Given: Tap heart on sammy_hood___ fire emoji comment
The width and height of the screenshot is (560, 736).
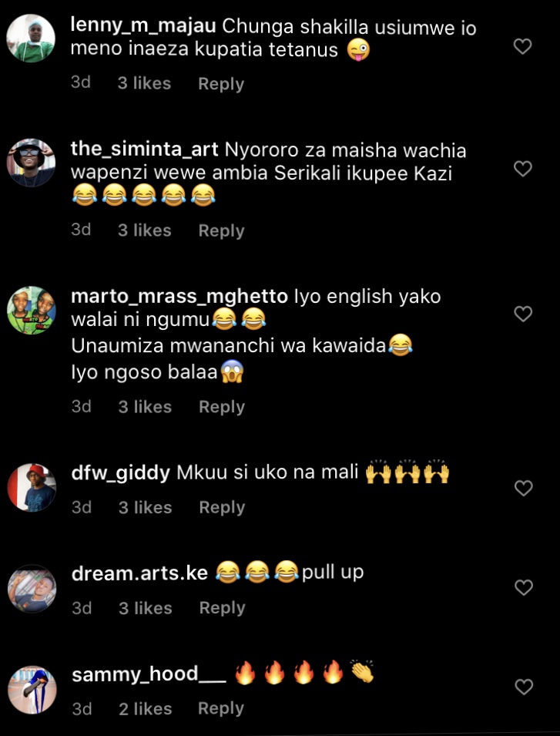Looking at the screenshot, I should [524, 687].
